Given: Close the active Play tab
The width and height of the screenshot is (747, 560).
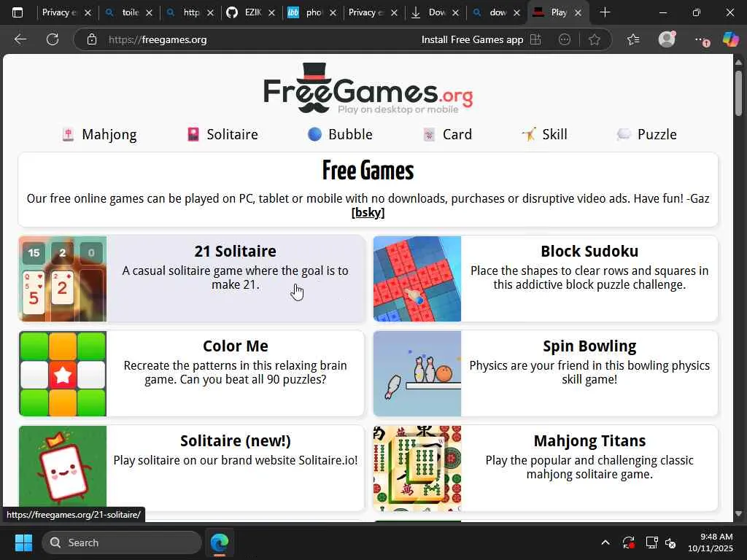Looking at the screenshot, I should click(x=578, y=13).
